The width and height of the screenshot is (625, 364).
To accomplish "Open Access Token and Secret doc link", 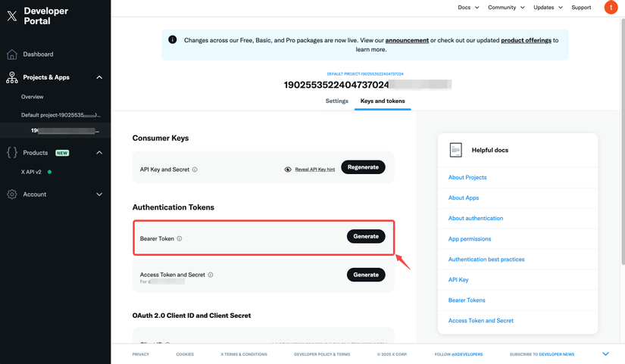I will coord(481,321).
